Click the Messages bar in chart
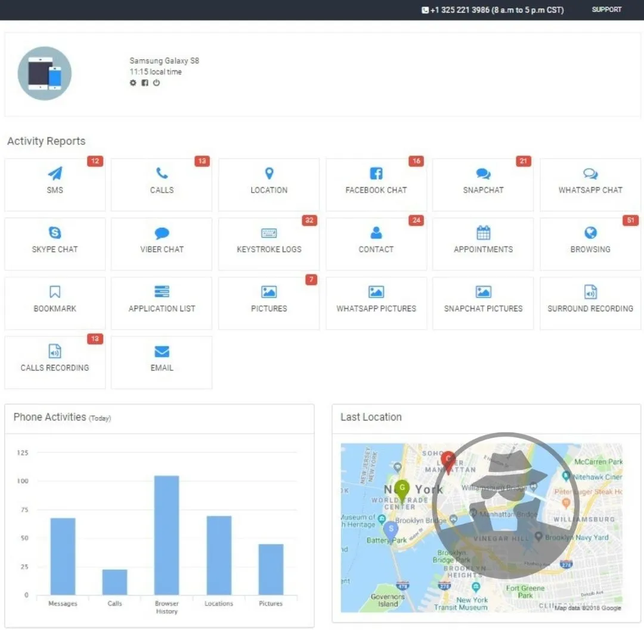Image resolution: width=644 pixels, height=644 pixels. [x=63, y=556]
